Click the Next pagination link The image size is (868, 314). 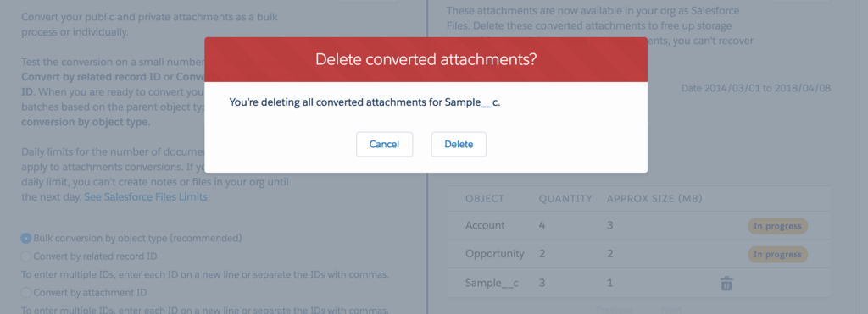coord(672,310)
